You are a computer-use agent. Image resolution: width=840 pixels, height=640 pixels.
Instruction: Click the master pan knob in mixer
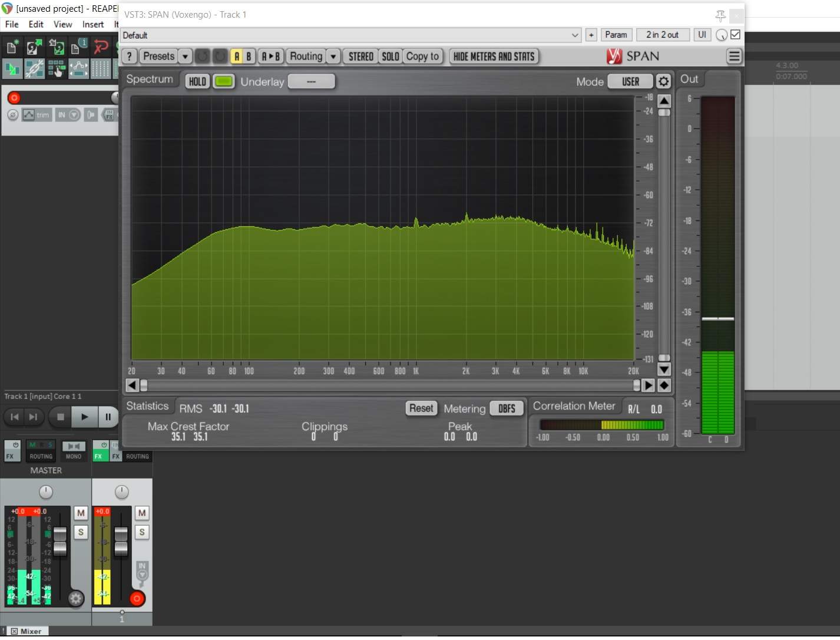(x=46, y=492)
